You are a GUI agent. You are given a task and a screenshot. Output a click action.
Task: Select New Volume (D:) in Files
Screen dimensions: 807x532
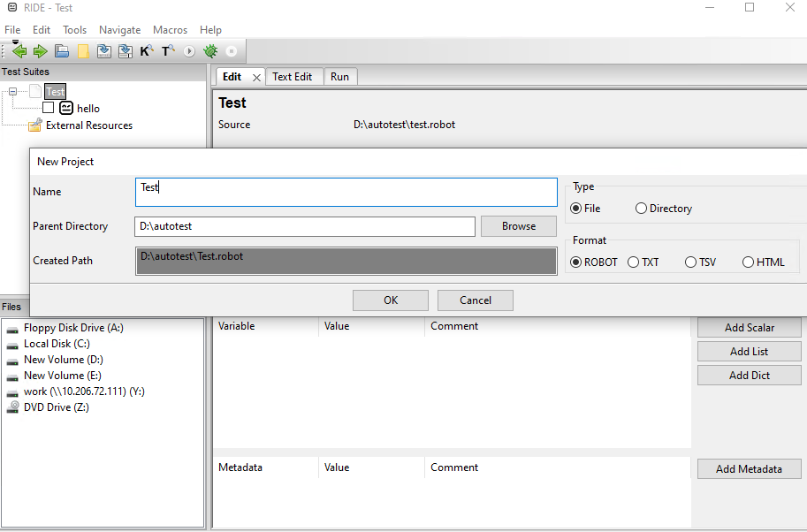[64, 359]
